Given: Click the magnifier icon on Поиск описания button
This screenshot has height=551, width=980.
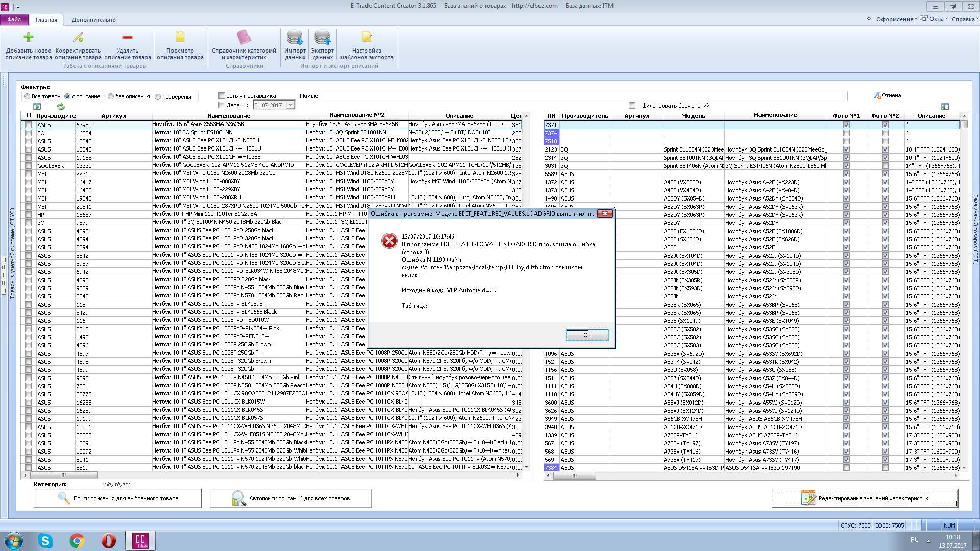Looking at the screenshot, I should coord(64,498).
